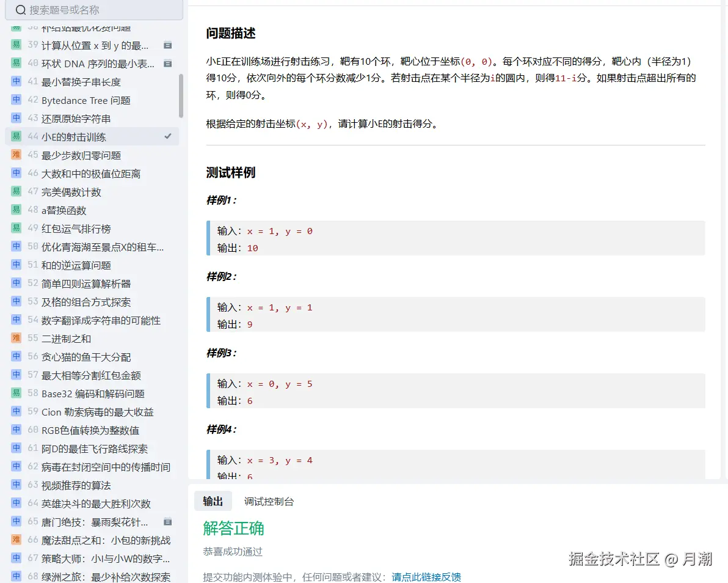Click the 难 badge of problem 66 魔法甜点之和
This screenshot has width=728, height=583.
pos(16,540)
